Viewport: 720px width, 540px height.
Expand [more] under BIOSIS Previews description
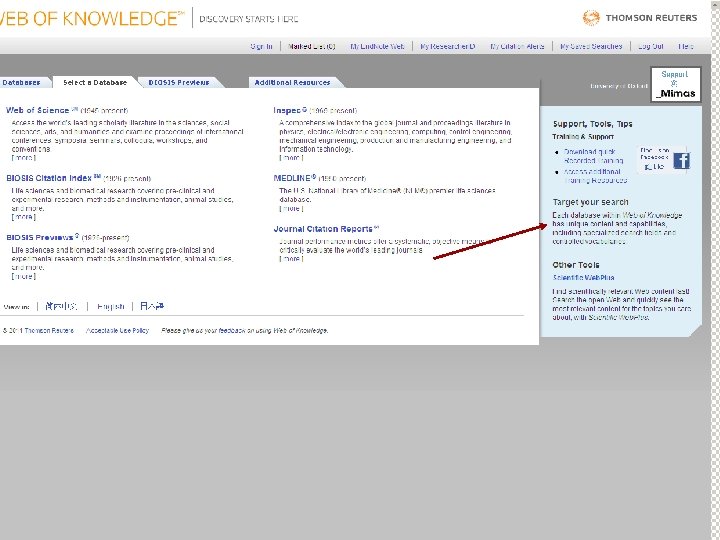pos(23,276)
